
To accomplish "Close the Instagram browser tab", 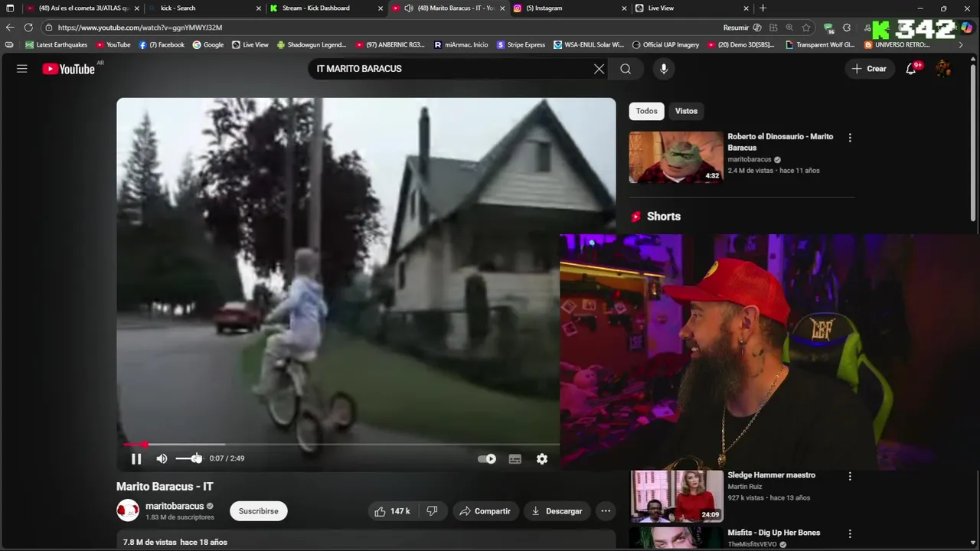I will 624,8.
